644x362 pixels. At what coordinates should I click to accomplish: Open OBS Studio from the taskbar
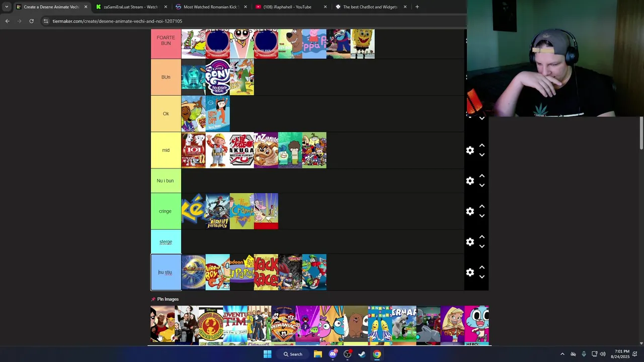point(347,354)
